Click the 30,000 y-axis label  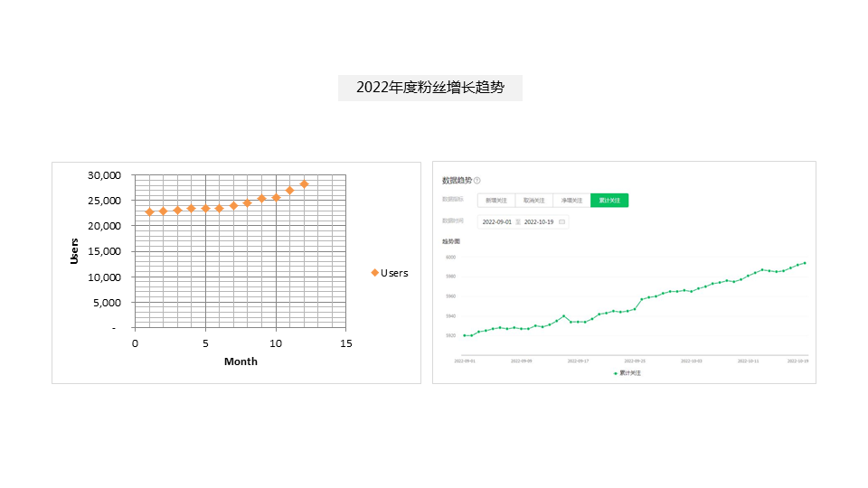tap(103, 174)
